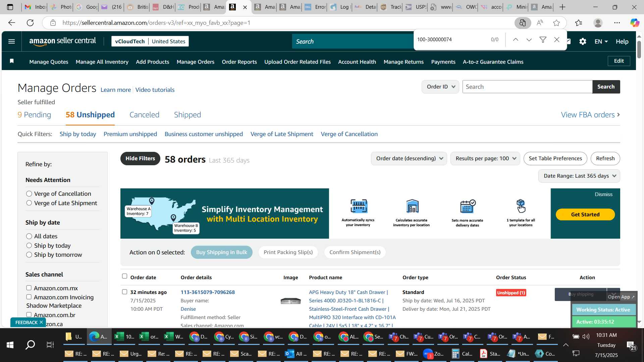
Task: Open Results per page dropdown
Action: [485, 159]
